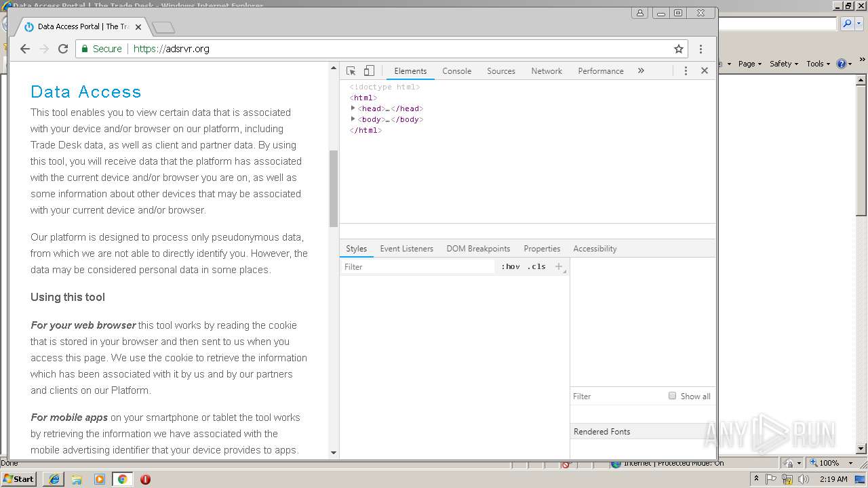Toggle the DevTools device toolbar icon
Screen dimensions: 868x488
point(369,70)
